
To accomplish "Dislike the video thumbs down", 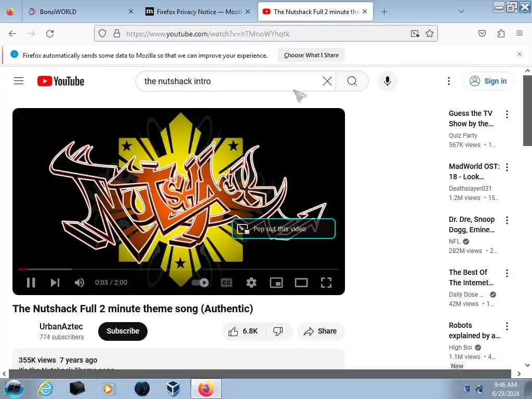I will [278, 331].
